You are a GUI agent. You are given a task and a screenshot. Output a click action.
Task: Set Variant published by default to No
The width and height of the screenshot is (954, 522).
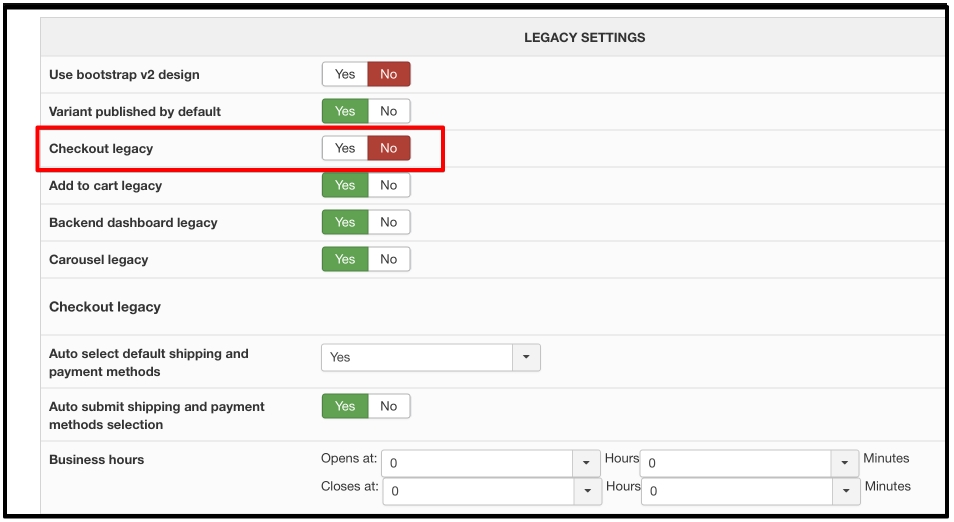389,111
